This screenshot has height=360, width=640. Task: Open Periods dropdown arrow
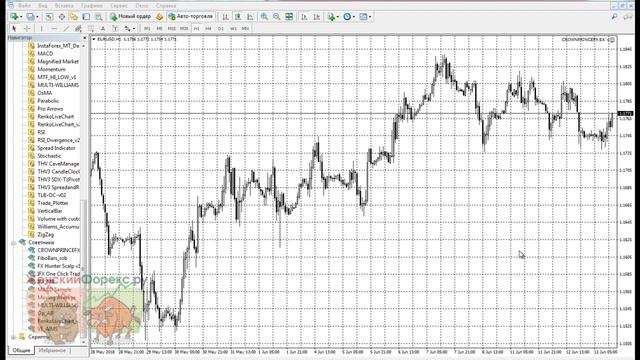click(353, 17)
